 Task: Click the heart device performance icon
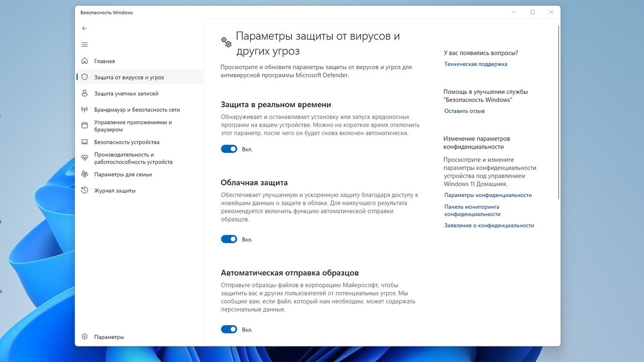(84, 158)
